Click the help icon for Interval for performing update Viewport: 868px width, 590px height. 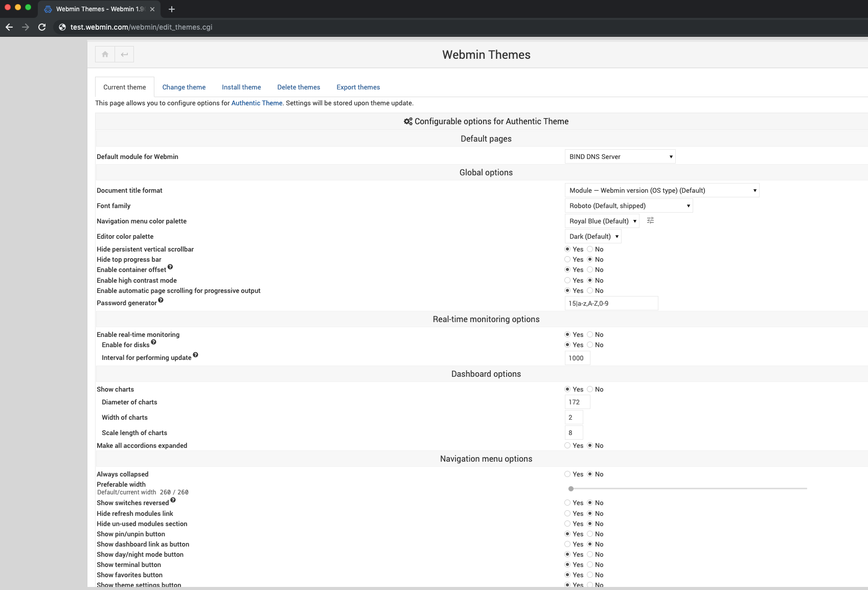click(196, 355)
